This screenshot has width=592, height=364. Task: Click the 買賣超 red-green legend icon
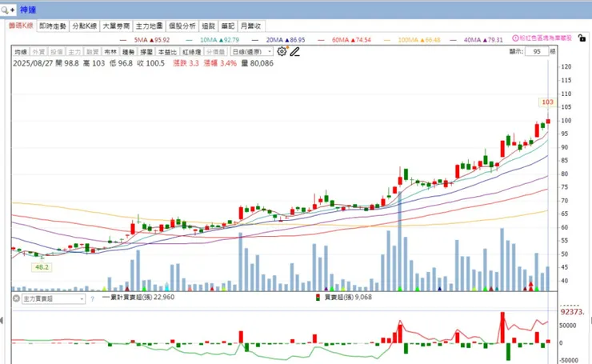tap(318, 298)
